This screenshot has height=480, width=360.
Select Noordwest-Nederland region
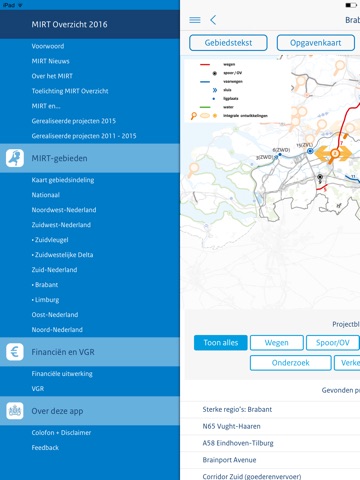(64, 210)
